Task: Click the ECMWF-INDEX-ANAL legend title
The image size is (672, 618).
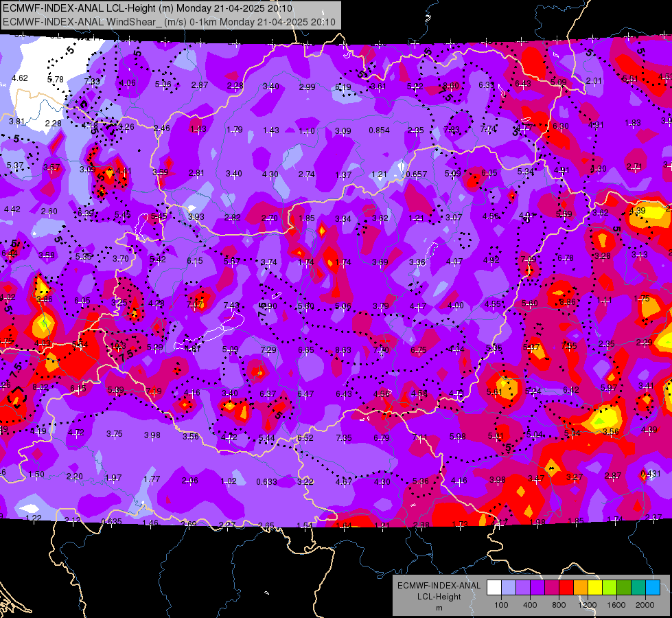Action: 439,586
